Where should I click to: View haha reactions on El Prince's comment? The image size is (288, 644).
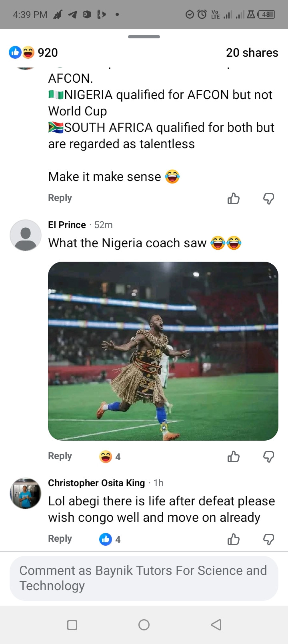pyautogui.click(x=110, y=456)
